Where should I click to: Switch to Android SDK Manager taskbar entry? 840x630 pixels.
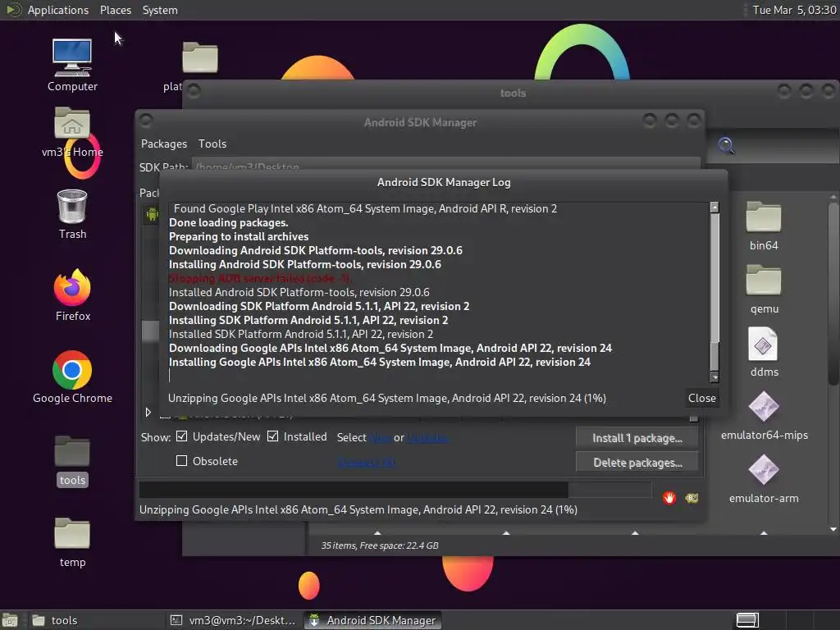click(373, 620)
